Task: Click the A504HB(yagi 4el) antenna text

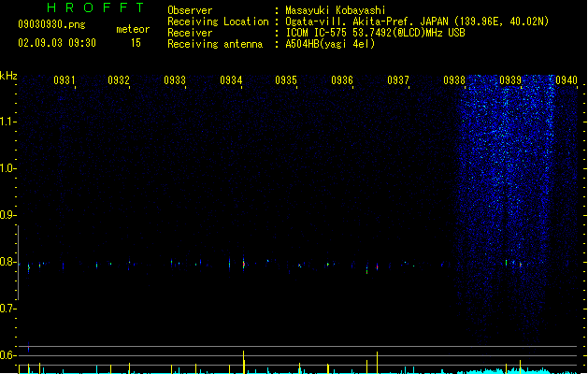Action: 330,44
